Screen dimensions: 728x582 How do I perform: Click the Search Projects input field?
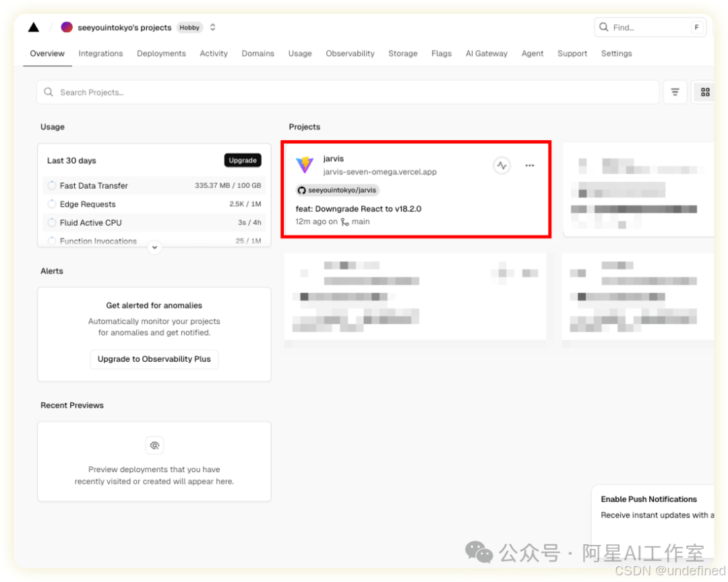click(x=348, y=92)
